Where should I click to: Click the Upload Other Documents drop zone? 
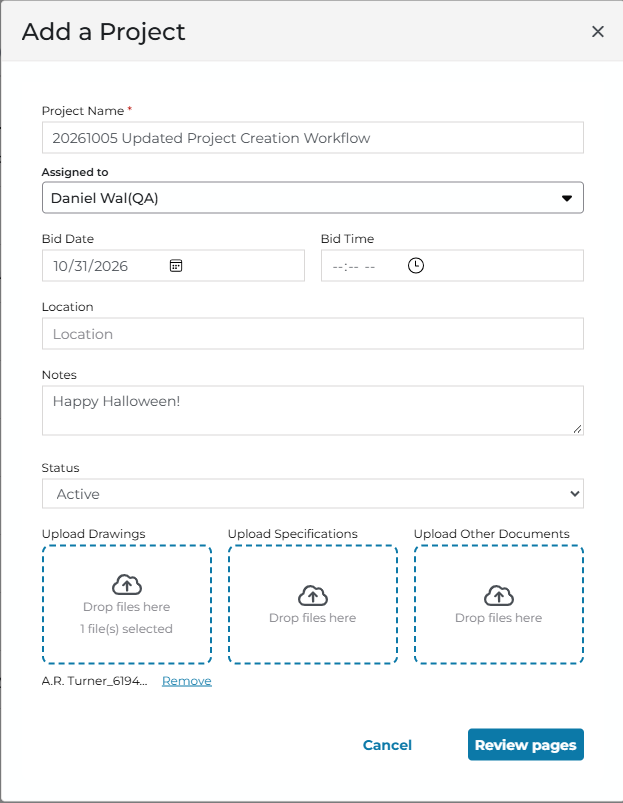499,604
